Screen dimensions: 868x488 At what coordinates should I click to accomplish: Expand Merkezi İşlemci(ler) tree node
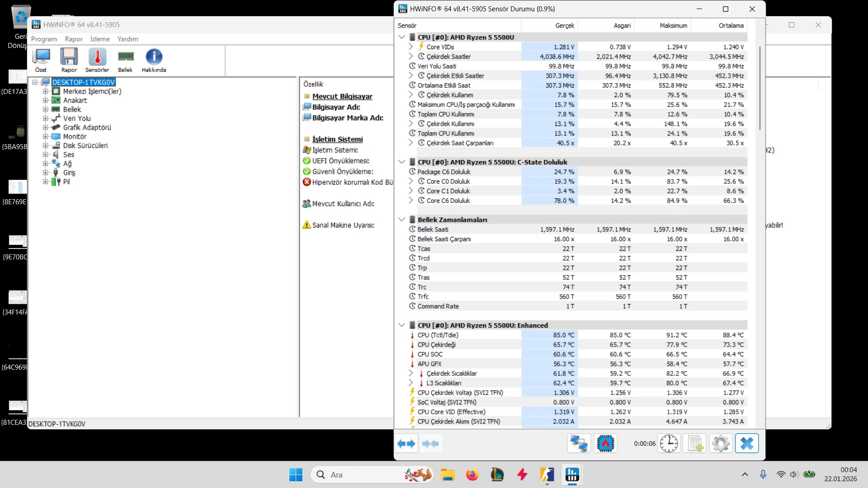click(x=45, y=91)
